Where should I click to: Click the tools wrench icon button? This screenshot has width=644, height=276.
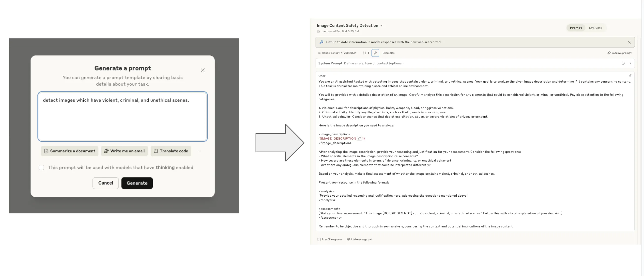[x=375, y=53]
